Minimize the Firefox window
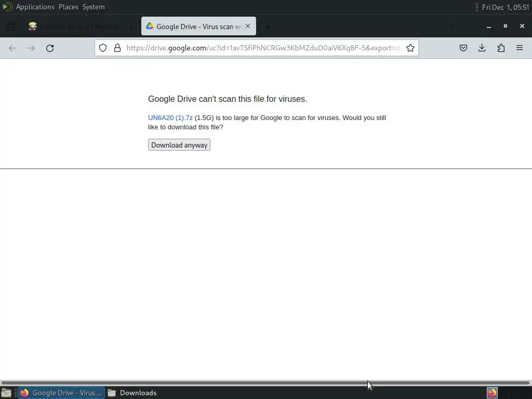 point(489,26)
